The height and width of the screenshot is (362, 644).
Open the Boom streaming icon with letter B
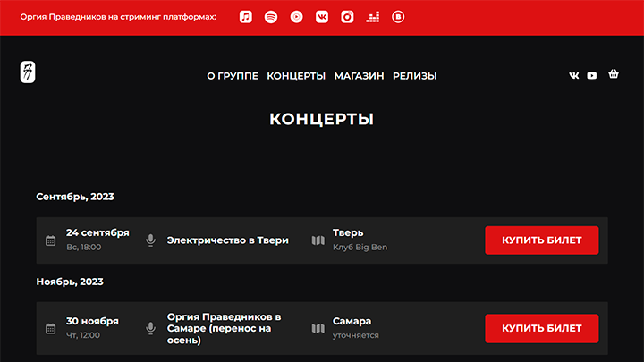coord(398,17)
